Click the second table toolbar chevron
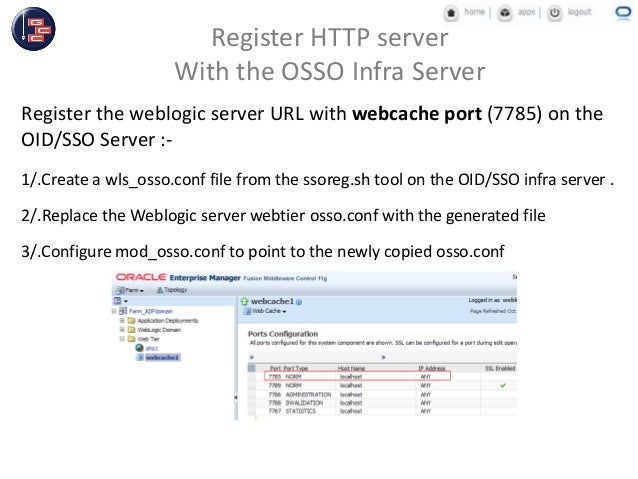Screen dimensions: 638x479 [383, 357]
